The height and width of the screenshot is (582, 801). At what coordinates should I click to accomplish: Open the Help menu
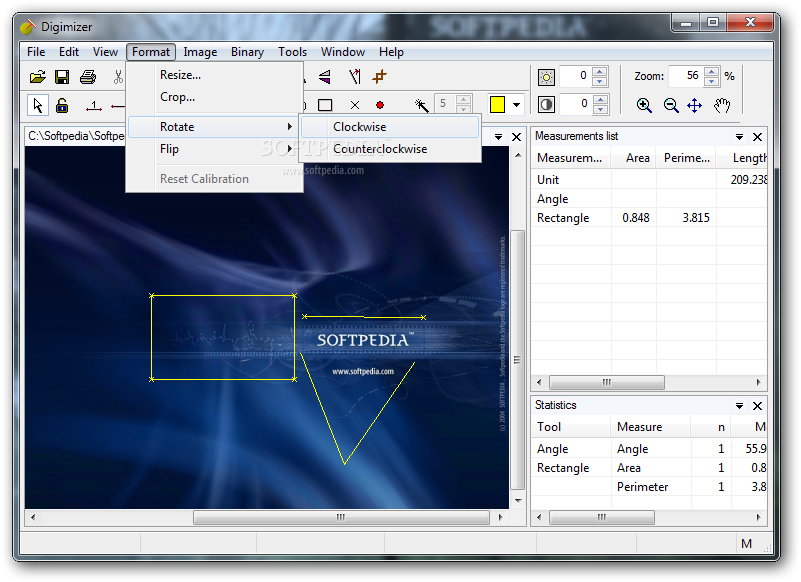pyautogui.click(x=391, y=52)
